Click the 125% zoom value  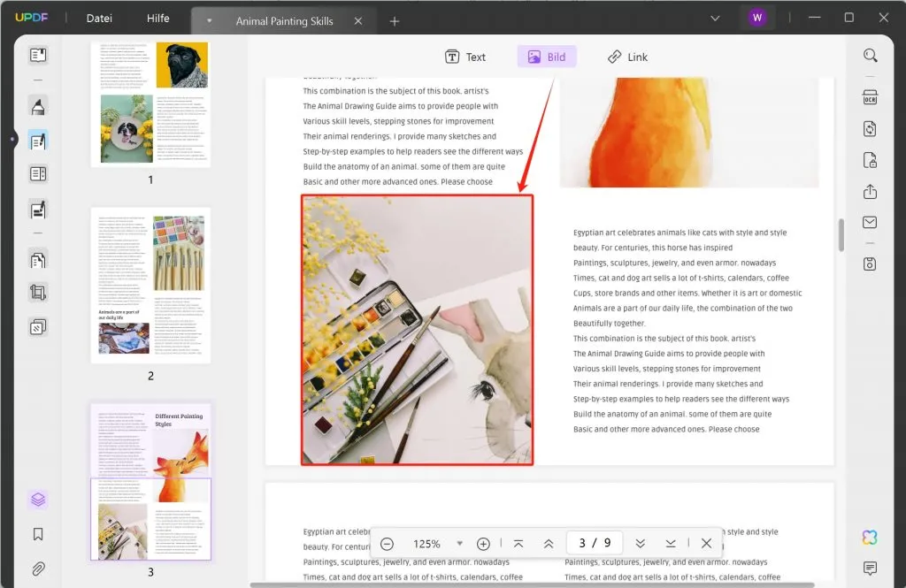click(426, 544)
